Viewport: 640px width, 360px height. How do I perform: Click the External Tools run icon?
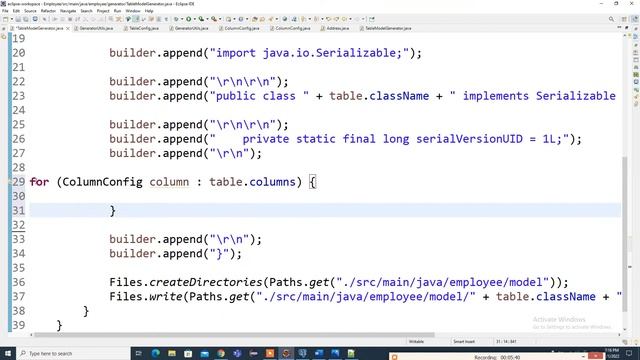point(214,19)
